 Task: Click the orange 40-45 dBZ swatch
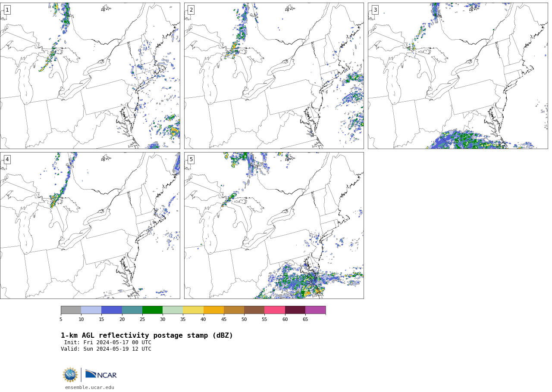(213, 310)
